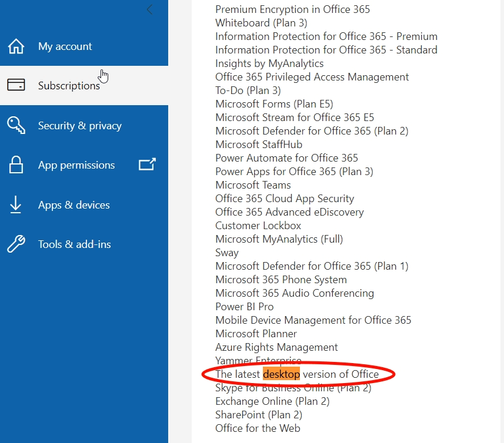Click 'Power Automate for Office 365'

click(x=287, y=158)
